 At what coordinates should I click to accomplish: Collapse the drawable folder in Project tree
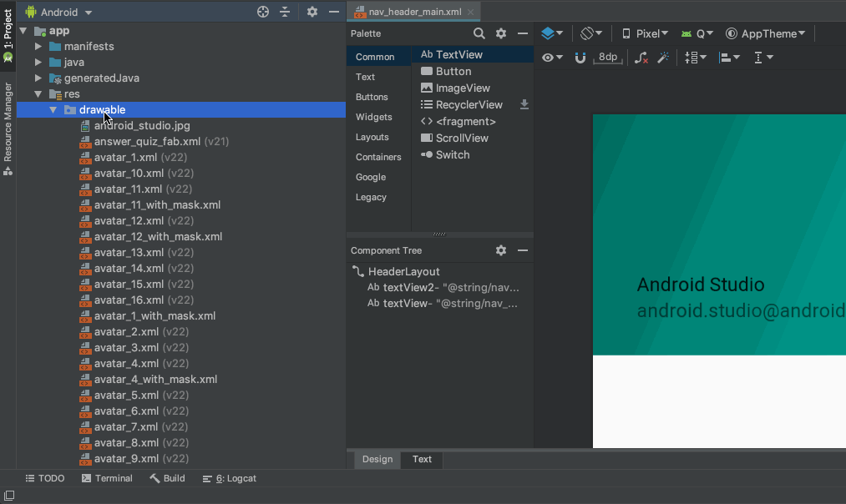coord(53,109)
